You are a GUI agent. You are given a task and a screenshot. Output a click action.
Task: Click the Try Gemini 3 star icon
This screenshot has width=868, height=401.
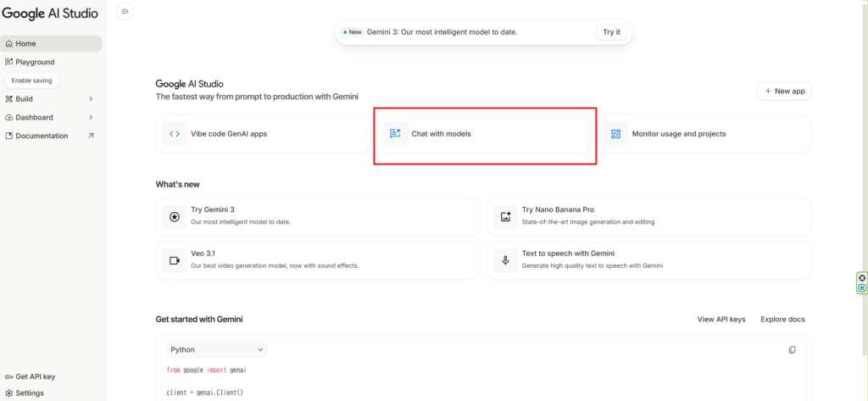(175, 216)
